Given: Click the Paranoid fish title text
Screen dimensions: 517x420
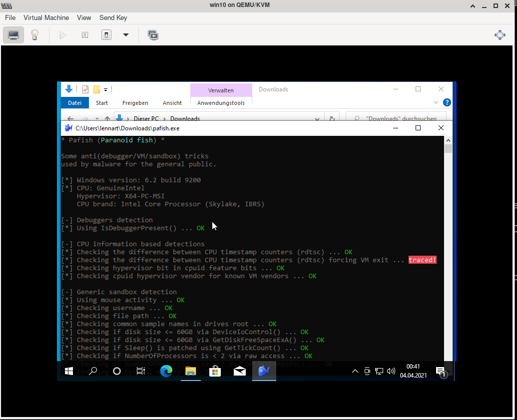Looking at the screenshot, I should (126, 140).
